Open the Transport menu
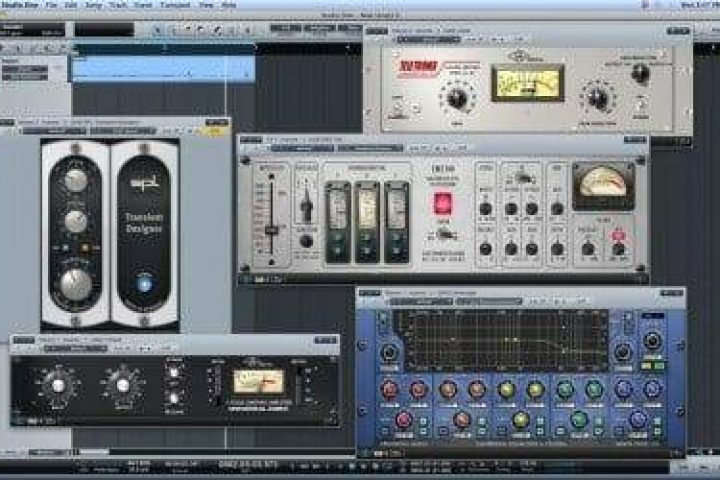 [175, 5]
